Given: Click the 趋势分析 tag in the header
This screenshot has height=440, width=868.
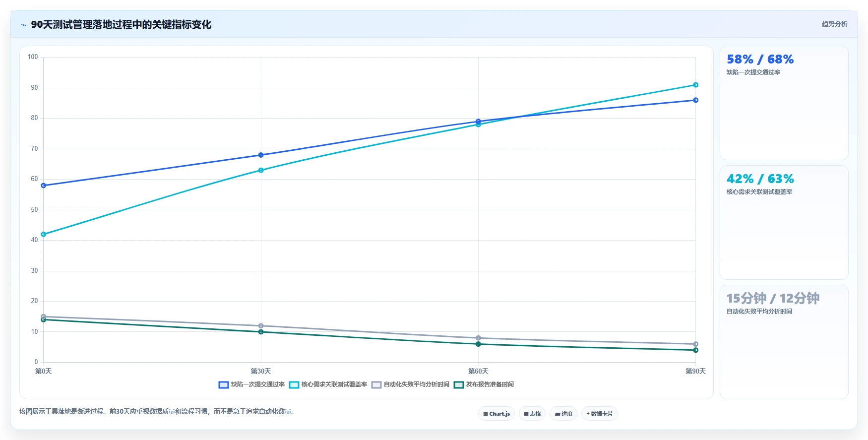Looking at the screenshot, I should tap(834, 24).
